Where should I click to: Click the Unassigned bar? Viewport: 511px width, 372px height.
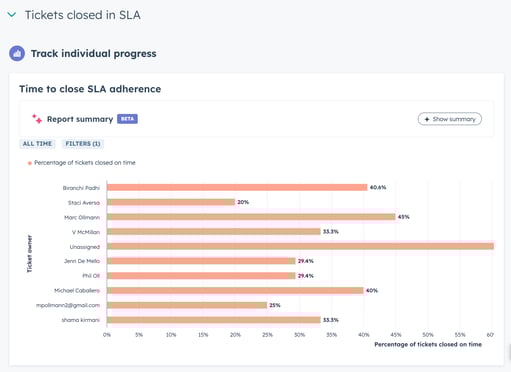click(x=300, y=246)
